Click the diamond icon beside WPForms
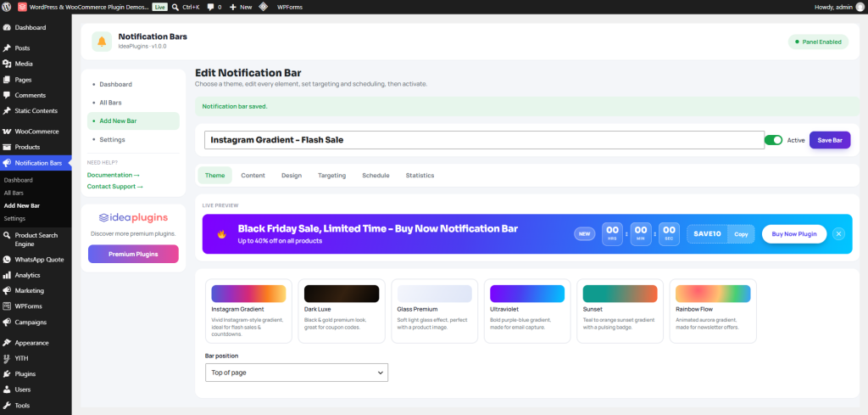The width and height of the screenshot is (868, 415). click(x=264, y=7)
